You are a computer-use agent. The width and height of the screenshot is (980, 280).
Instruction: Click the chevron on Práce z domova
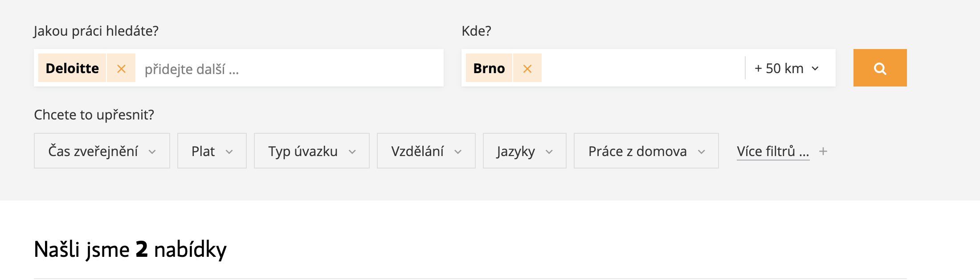tap(702, 152)
